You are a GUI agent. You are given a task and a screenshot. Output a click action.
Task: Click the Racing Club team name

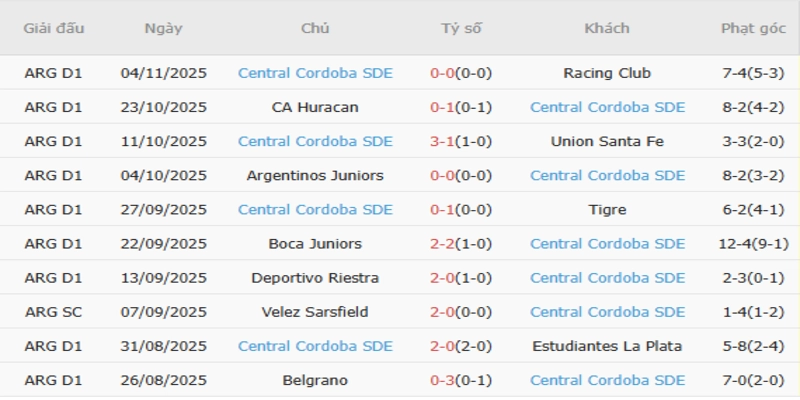point(607,73)
